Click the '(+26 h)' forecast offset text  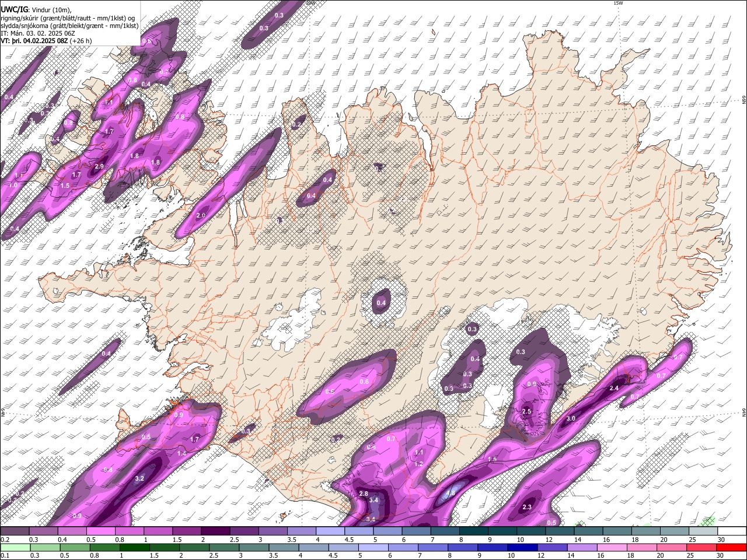coord(81,41)
